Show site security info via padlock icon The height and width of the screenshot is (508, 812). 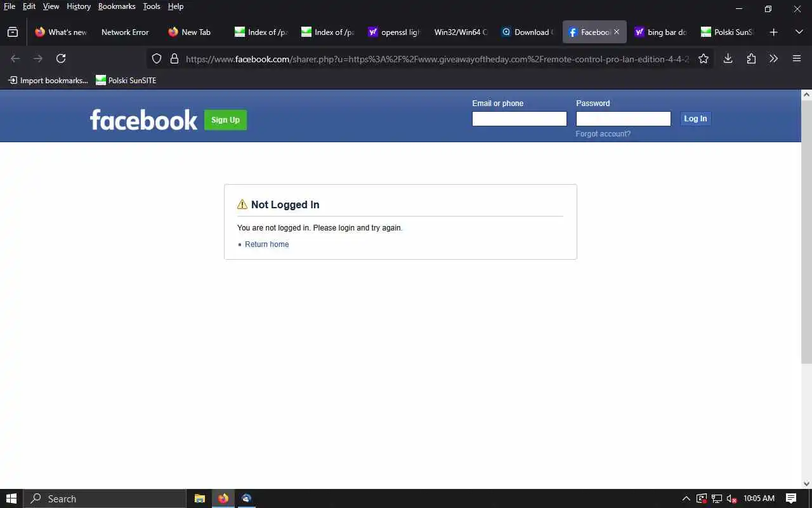click(174, 59)
